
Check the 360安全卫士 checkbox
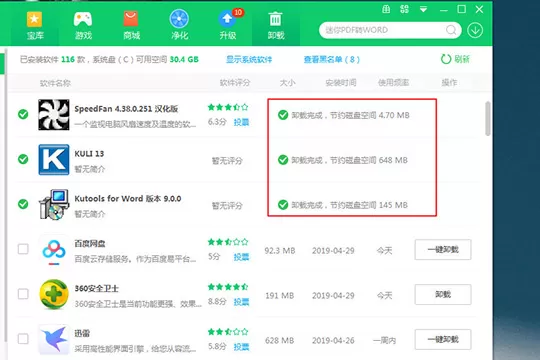(23, 294)
